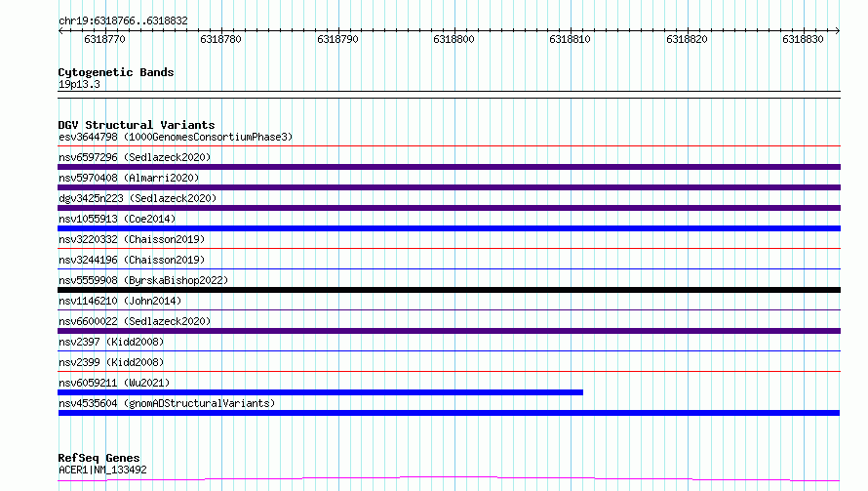Click the purple nsv6597296 variant bar
The image size is (868, 491).
click(x=449, y=167)
